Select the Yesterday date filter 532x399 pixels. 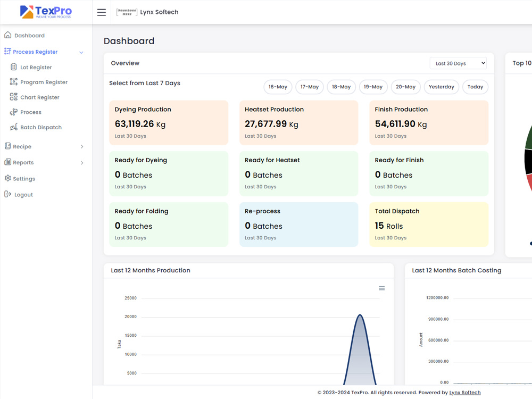pyautogui.click(x=442, y=87)
